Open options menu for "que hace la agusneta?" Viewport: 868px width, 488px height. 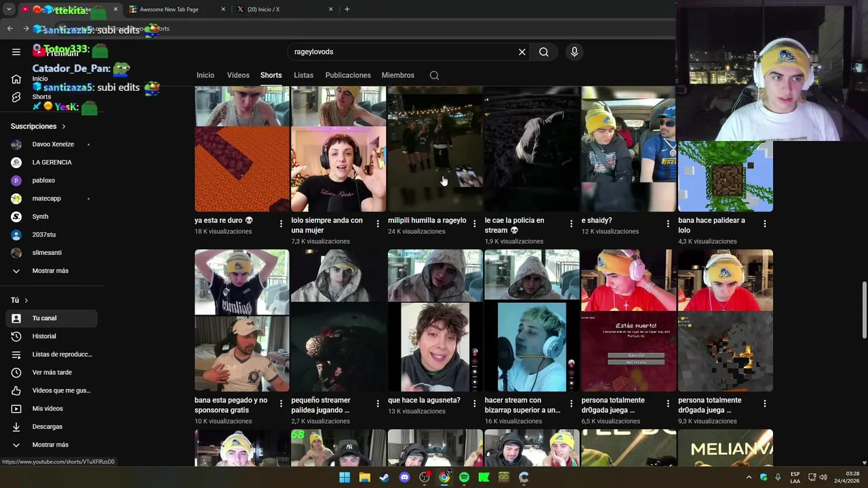point(475,403)
